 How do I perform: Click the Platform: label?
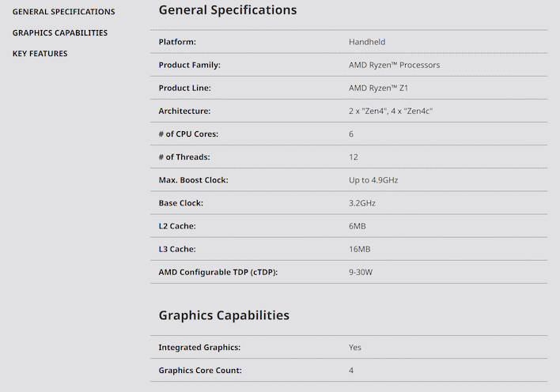tap(177, 42)
